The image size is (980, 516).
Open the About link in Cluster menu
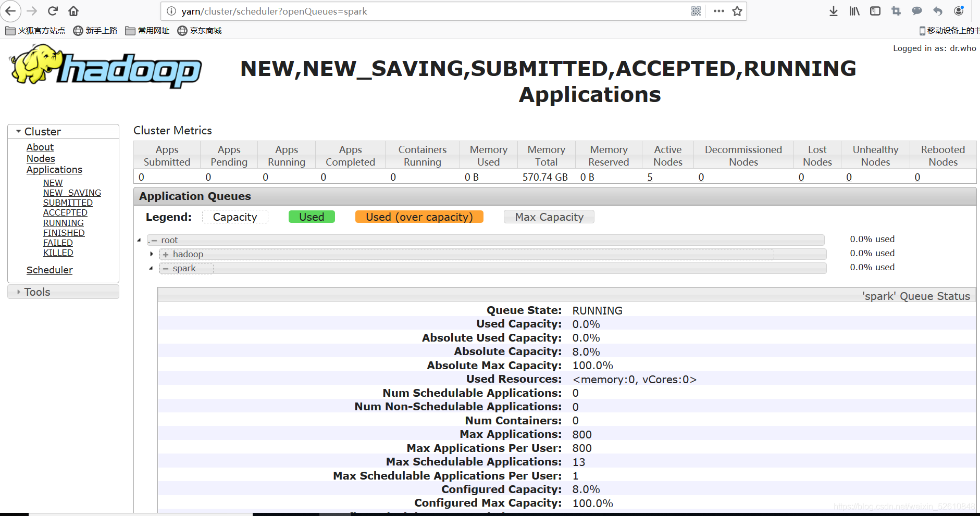(x=40, y=147)
